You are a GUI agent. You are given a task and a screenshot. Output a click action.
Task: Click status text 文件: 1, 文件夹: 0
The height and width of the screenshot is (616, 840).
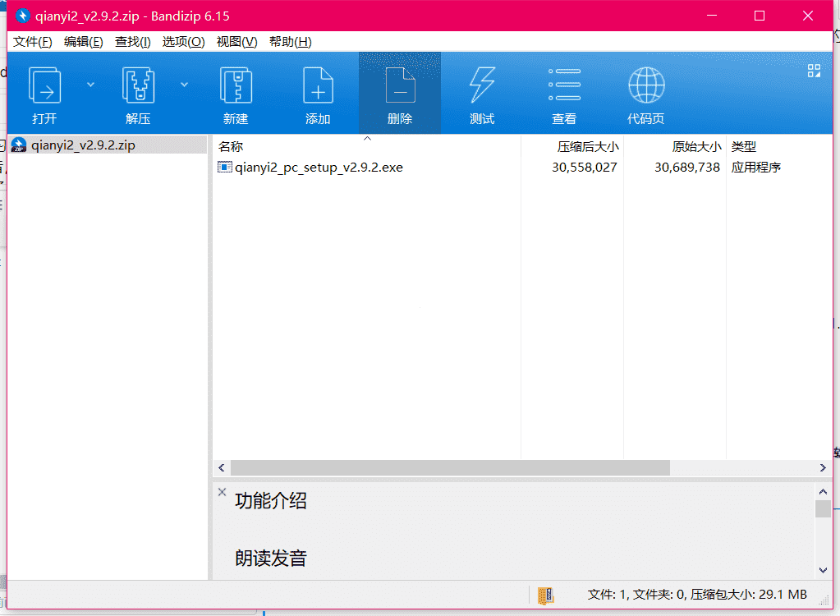pyautogui.click(x=637, y=595)
